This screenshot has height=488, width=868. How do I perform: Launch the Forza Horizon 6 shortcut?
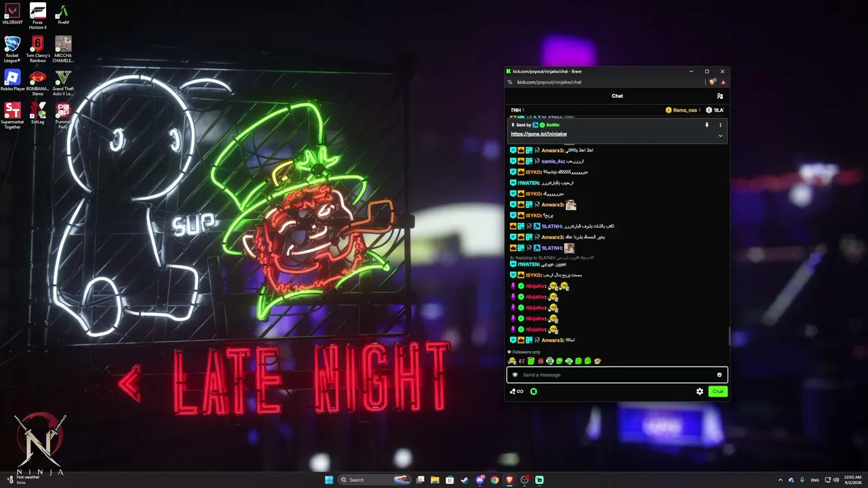point(38,16)
